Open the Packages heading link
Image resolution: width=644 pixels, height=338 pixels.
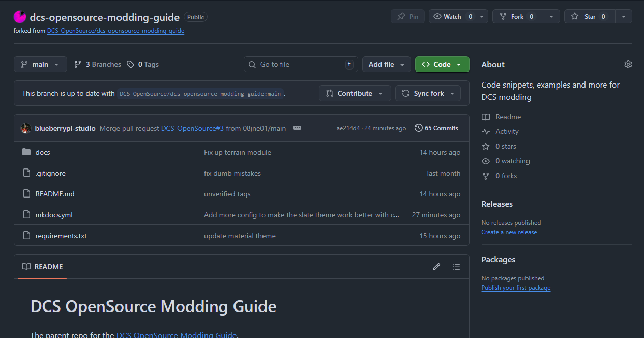499,259
